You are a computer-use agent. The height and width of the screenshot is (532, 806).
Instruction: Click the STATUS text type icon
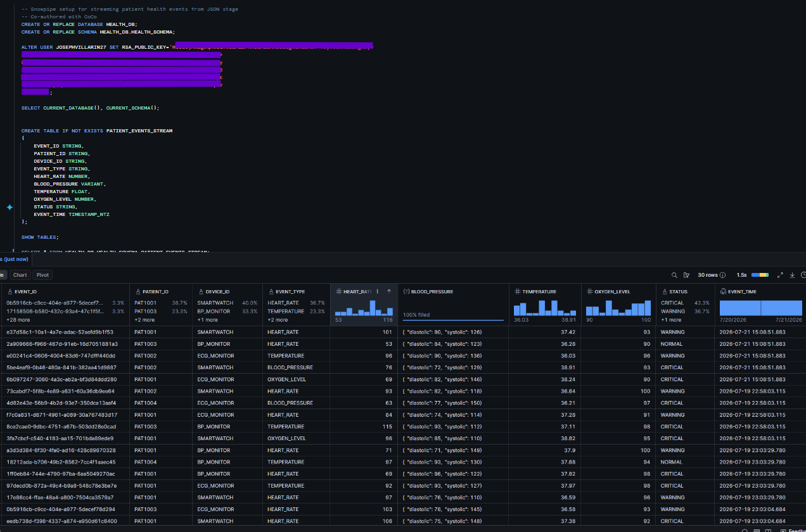(x=665, y=291)
